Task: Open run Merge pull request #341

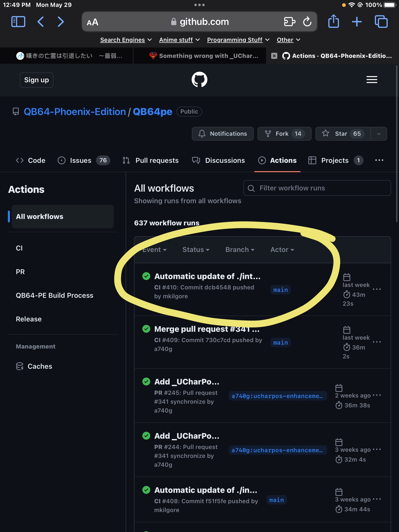Action: coord(207,329)
